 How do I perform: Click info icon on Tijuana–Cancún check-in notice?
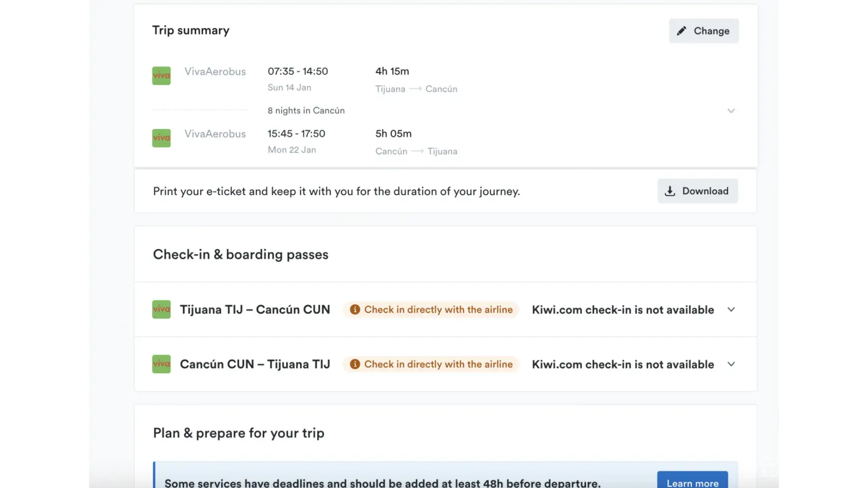pyautogui.click(x=355, y=309)
